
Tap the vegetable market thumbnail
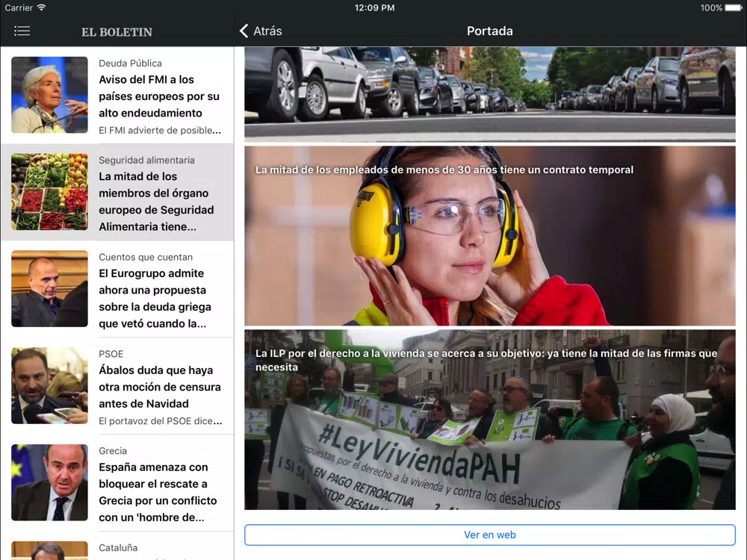[x=49, y=192]
